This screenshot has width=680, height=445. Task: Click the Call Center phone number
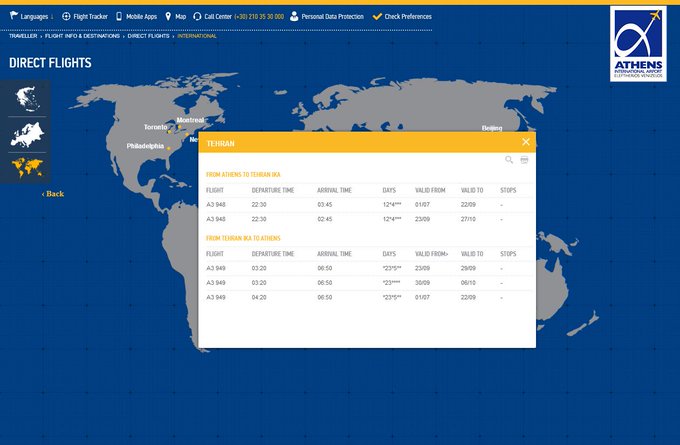[x=259, y=16]
